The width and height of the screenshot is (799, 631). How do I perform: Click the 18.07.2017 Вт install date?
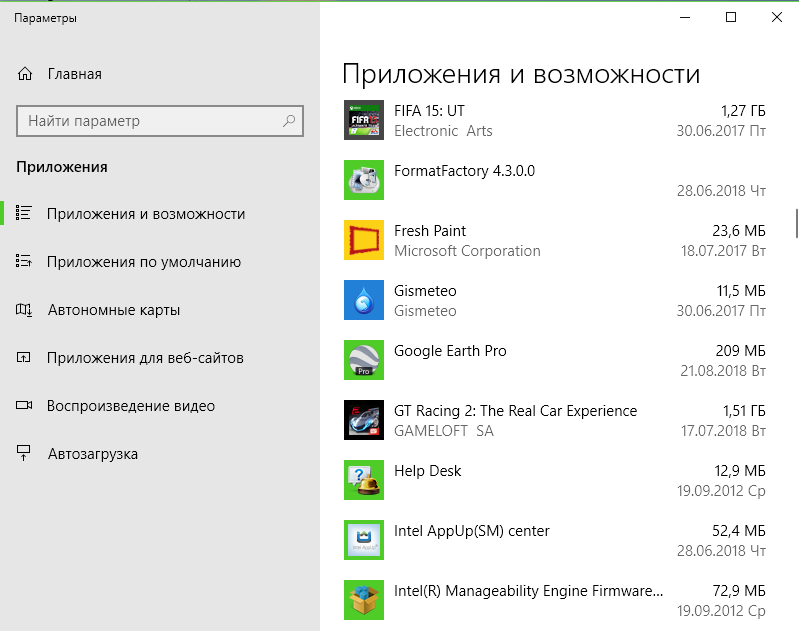tap(723, 251)
